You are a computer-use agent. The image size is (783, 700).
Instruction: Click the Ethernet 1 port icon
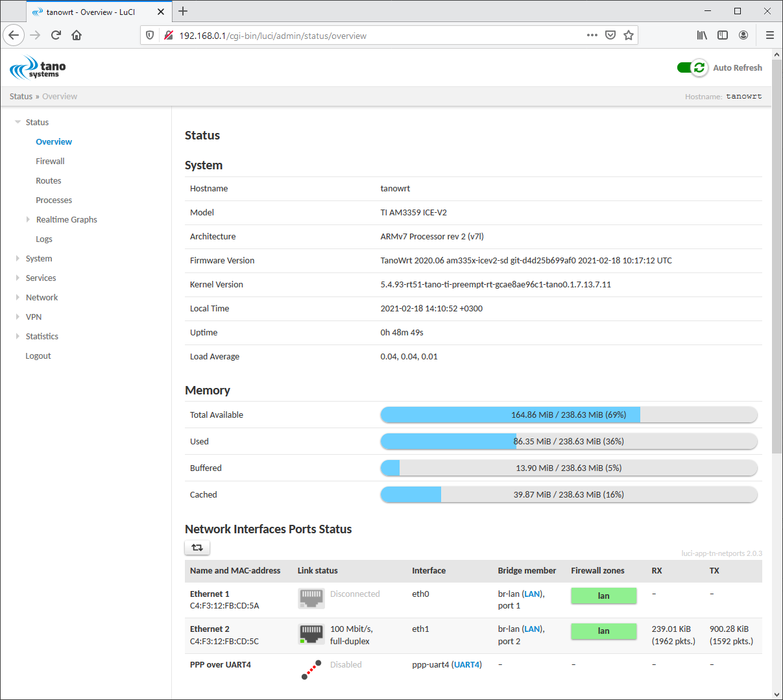(311, 598)
